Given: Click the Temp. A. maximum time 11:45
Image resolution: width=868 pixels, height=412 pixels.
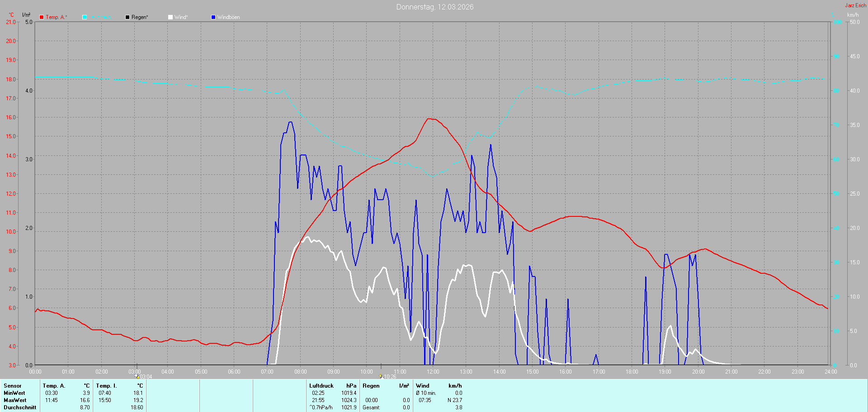Looking at the screenshot, I should tap(52, 400).
